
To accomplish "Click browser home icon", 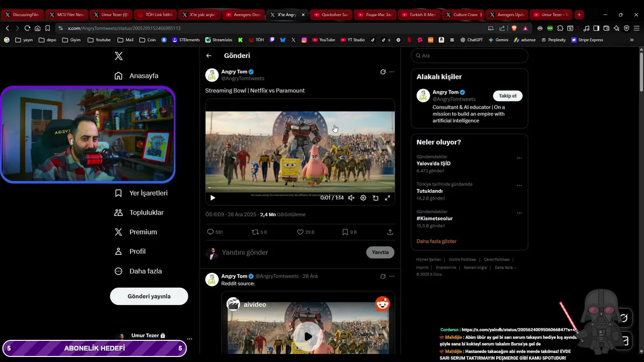I will click(x=37, y=28).
